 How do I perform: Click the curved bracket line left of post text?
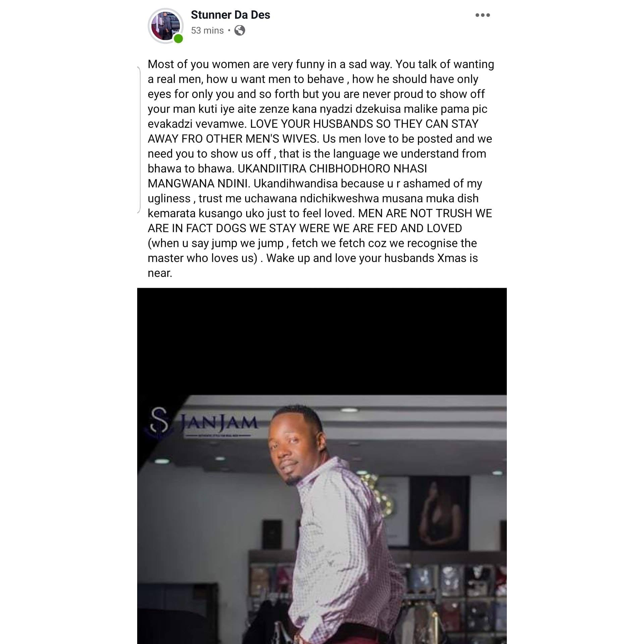pyautogui.click(x=139, y=140)
